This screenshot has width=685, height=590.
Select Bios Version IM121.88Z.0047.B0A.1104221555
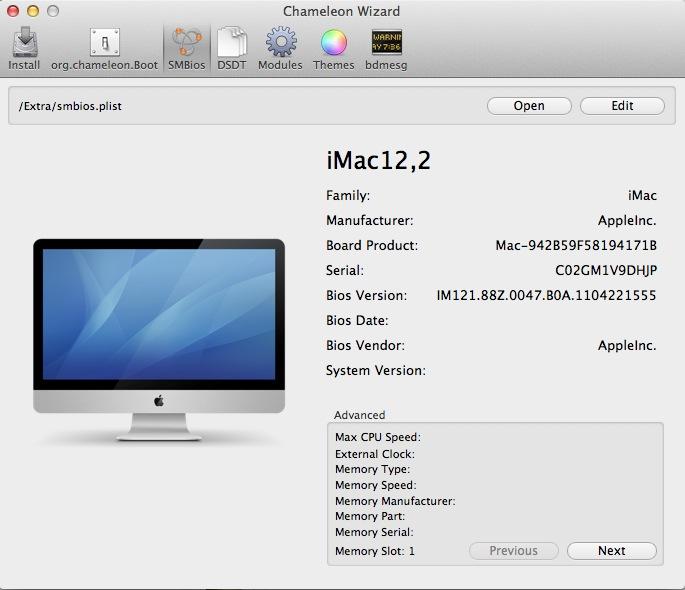click(x=546, y=295)
